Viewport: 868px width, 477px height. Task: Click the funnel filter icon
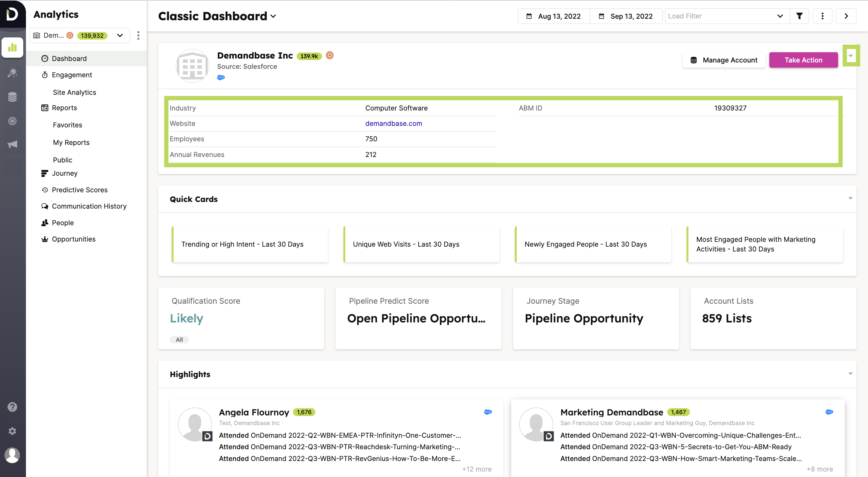tap(799, 16)
